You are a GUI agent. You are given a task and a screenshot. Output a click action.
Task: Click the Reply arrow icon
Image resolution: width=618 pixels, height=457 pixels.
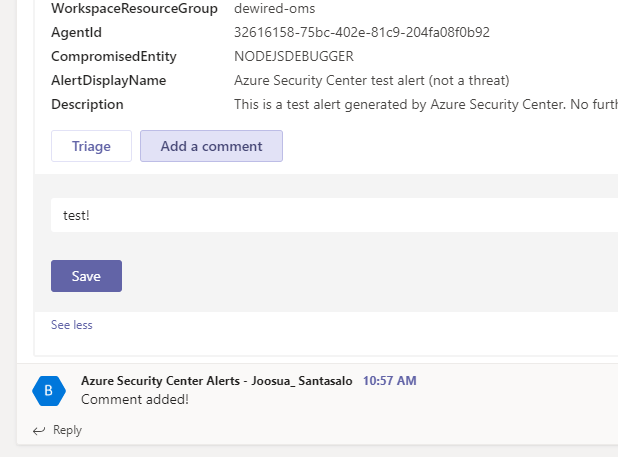[x=39, y=431]
